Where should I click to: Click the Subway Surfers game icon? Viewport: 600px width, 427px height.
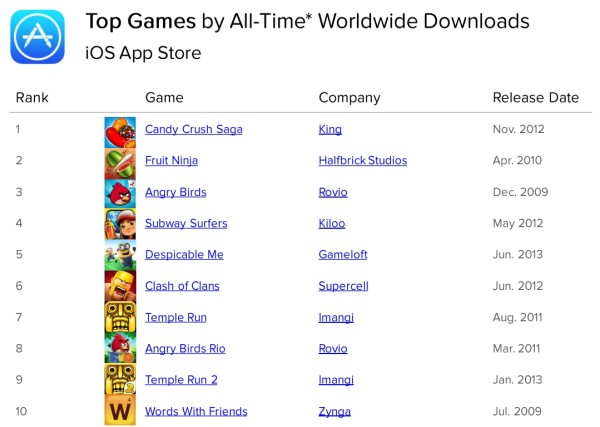120,224
